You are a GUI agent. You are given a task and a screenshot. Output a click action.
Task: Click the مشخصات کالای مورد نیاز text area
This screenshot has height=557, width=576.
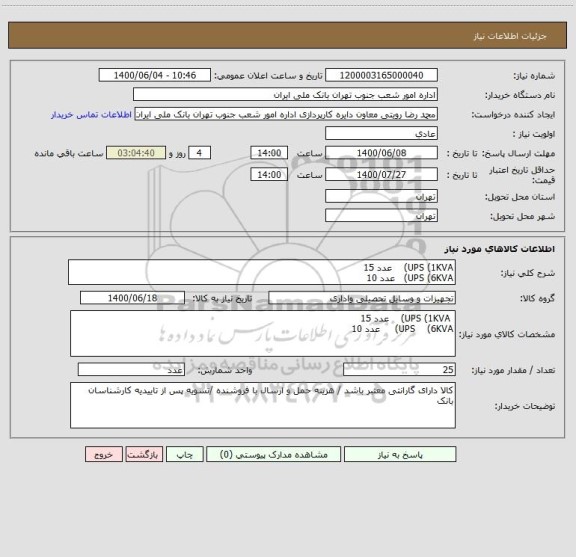pos(263,334)
